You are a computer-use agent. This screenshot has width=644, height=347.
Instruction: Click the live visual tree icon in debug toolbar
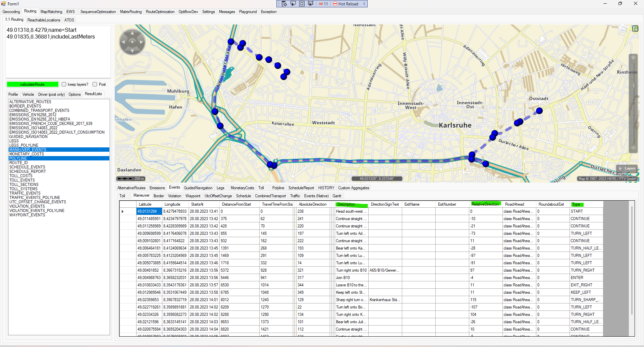click(x=284, y=4)
